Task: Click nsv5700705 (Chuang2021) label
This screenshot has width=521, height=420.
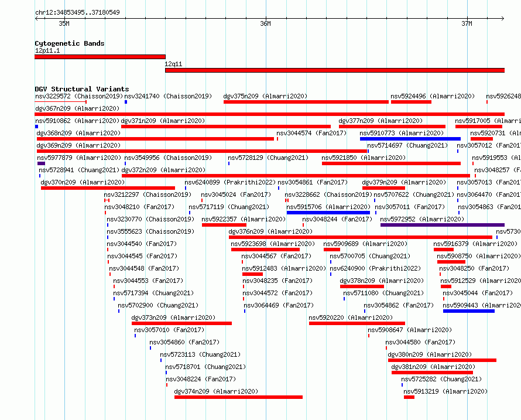Action: click(370, 256)
